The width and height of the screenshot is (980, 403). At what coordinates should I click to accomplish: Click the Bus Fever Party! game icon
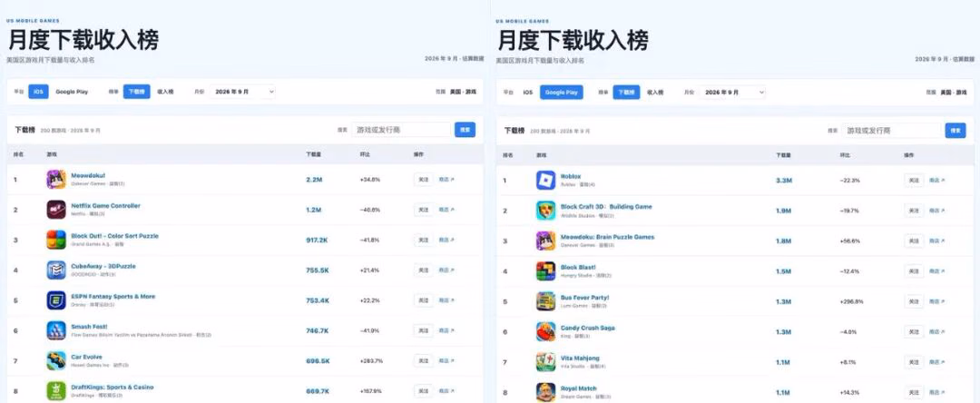[545, 301]
